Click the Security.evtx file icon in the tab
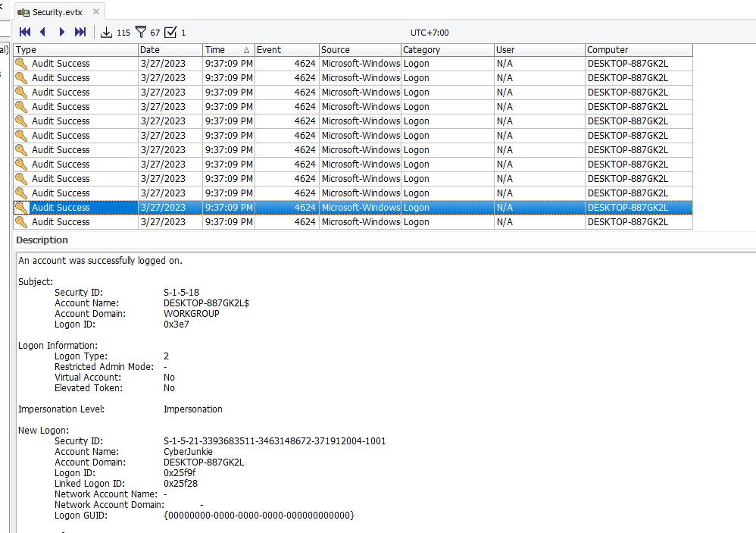The height and width of the screenshot is (533, 756). pyautogui.click(x=23, y=12)
